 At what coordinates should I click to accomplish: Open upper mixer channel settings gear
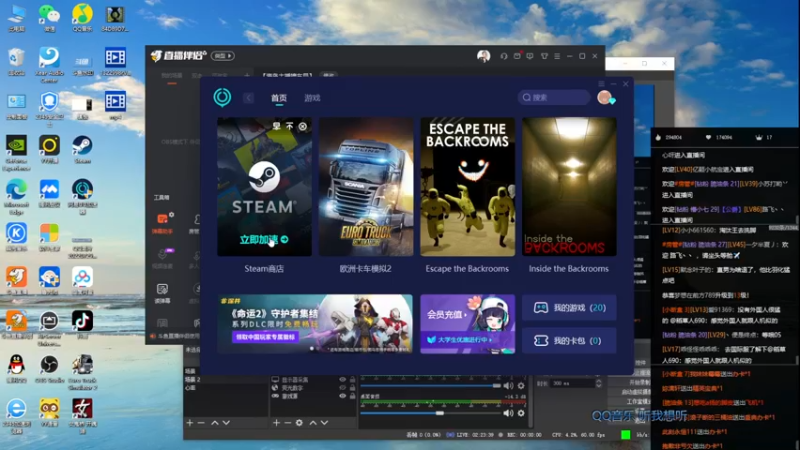click(521, 386)
